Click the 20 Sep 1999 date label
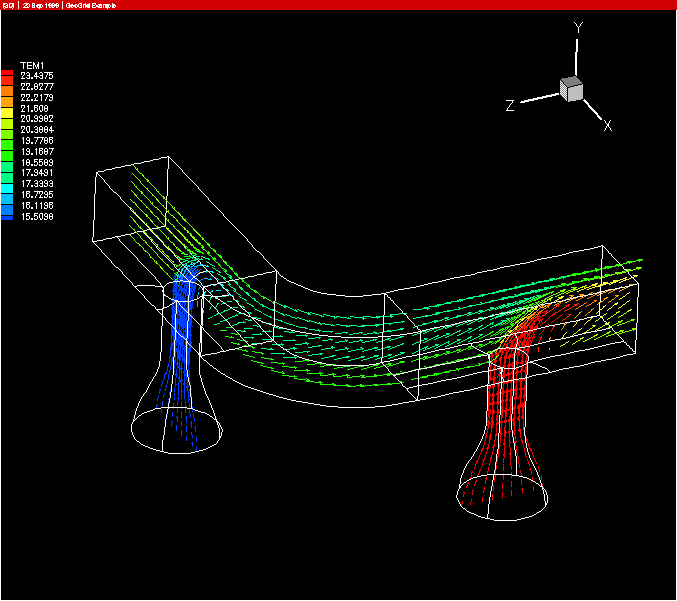 (x=40, y=5)
